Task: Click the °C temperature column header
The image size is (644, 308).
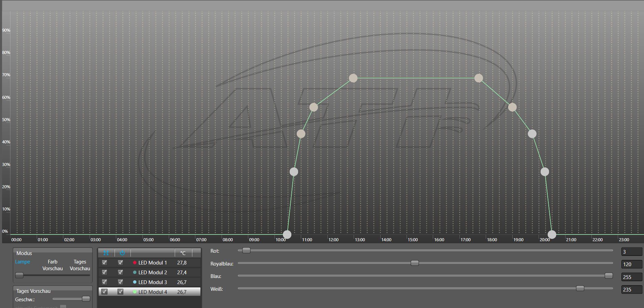Action: (x=183, y=253)
